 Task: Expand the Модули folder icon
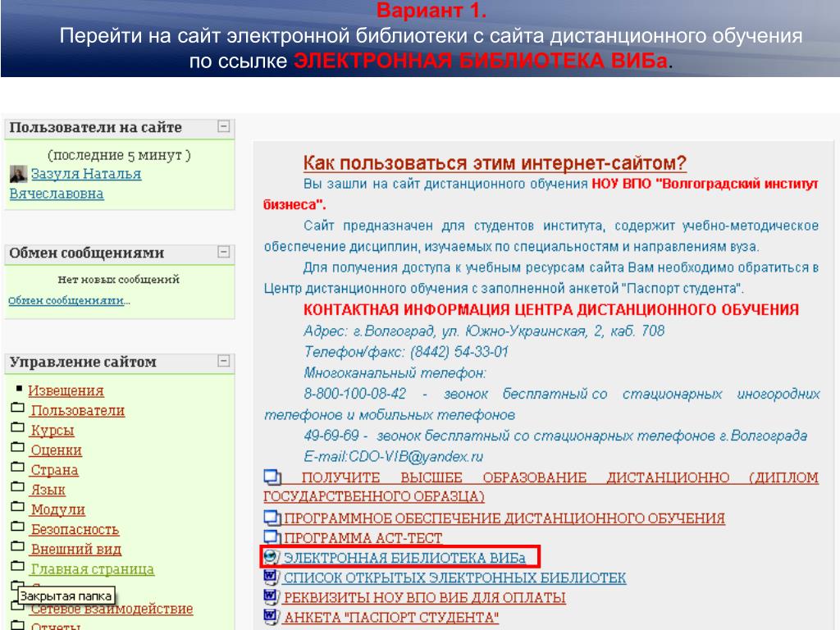18,507
